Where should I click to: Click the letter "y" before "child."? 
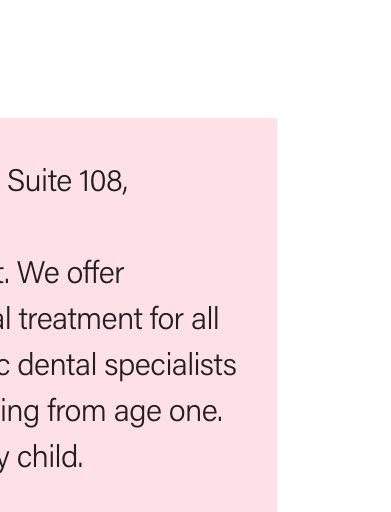[3, 462]
